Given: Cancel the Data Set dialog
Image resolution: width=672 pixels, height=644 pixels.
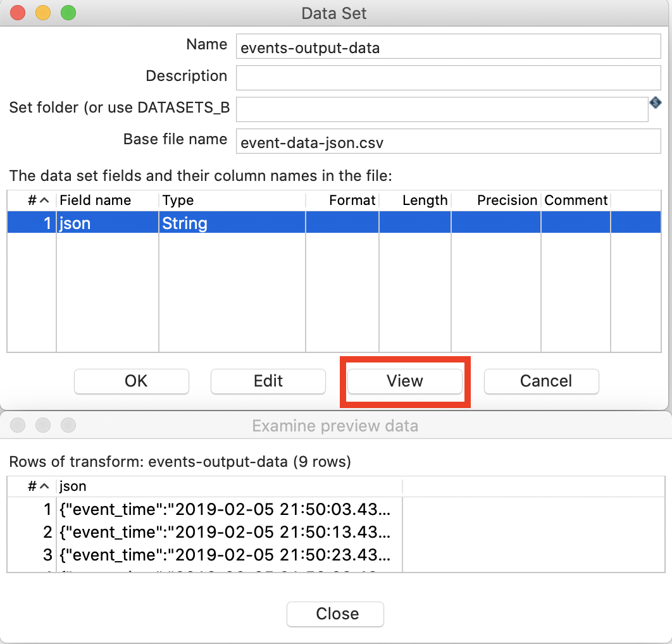Looking at the screenshot, I should click(x=541, y=381).
